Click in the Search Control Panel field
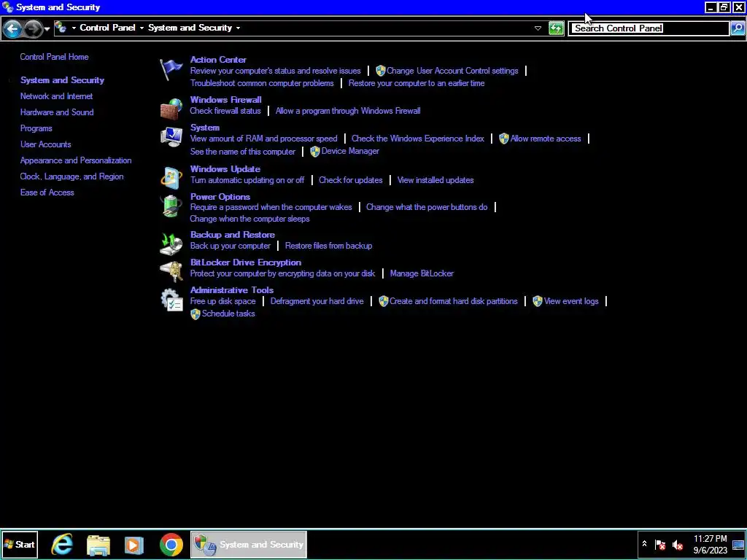The width and height of the screenshot is (747, 560). click(649, 28)
